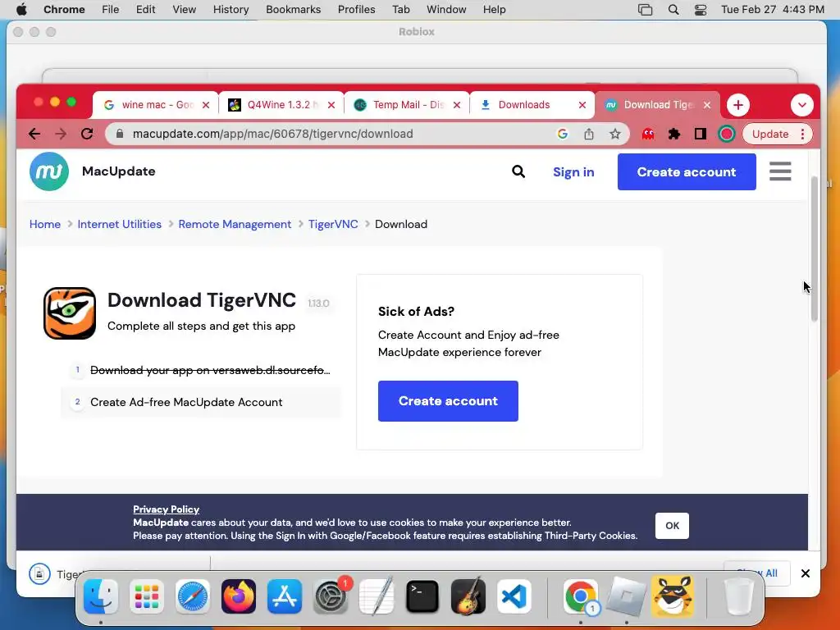Open the MacUpdate site search magnifier
Image resolution: width=840 pixels, height=630 pixels.
pos(518,171)
